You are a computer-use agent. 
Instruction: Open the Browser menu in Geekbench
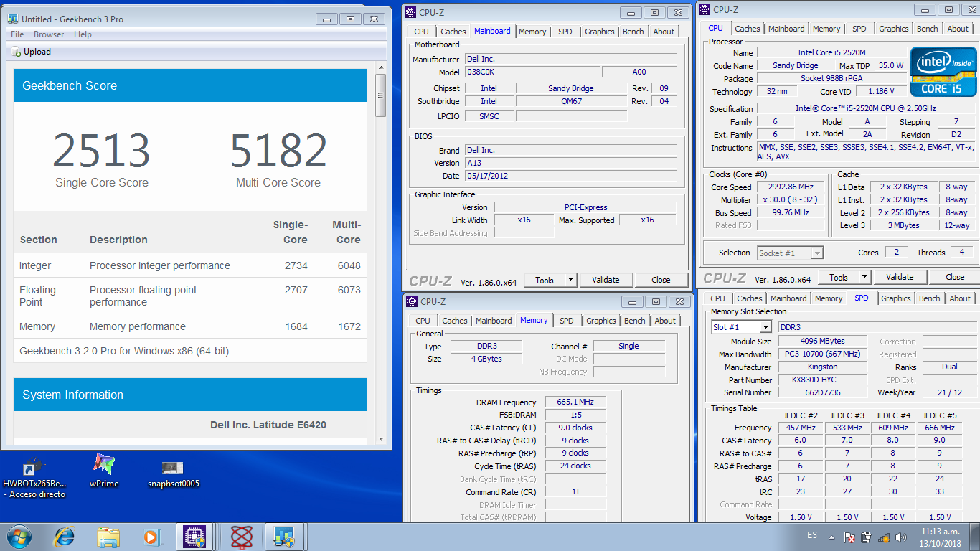coord(49,34)
